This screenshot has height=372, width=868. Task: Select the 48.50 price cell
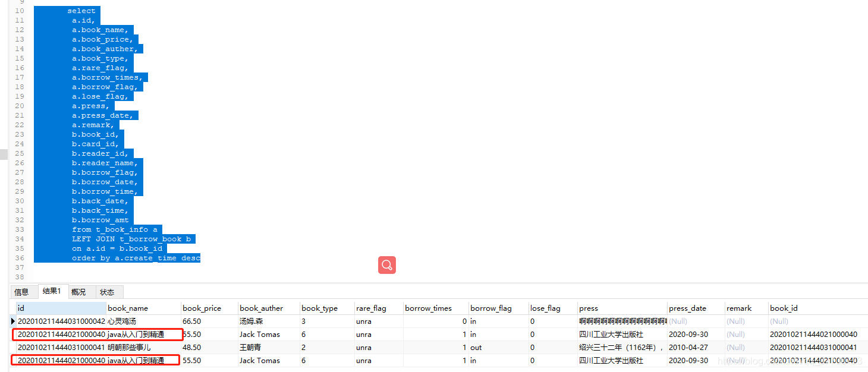click(210, 348)
